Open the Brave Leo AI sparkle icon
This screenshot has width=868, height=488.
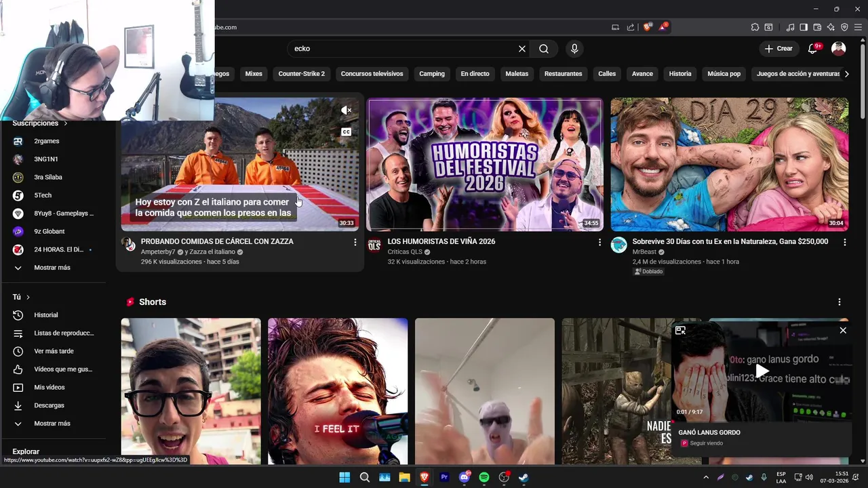coord(831,27)
